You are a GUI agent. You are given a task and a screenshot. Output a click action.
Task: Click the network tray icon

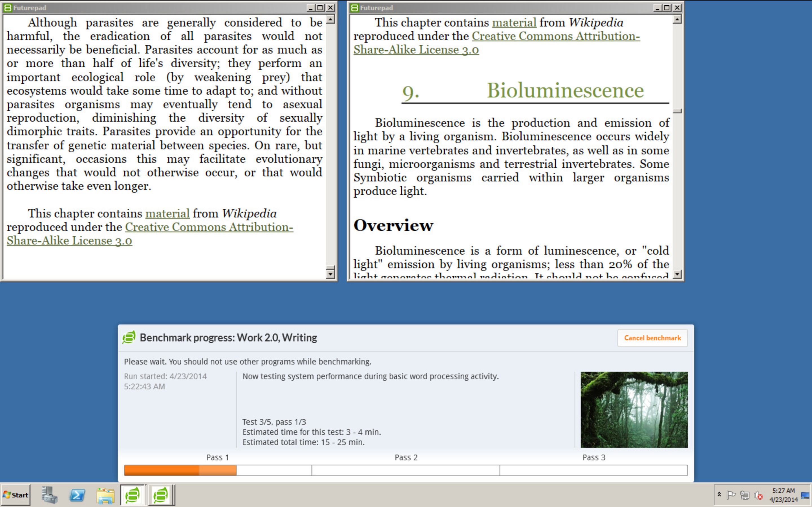[x=745, y=495]
